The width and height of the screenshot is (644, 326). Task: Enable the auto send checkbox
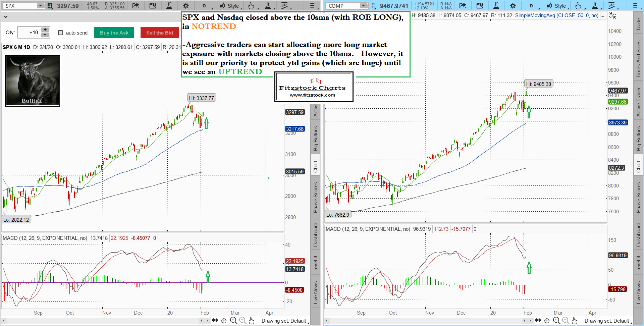tap(61, 33)
